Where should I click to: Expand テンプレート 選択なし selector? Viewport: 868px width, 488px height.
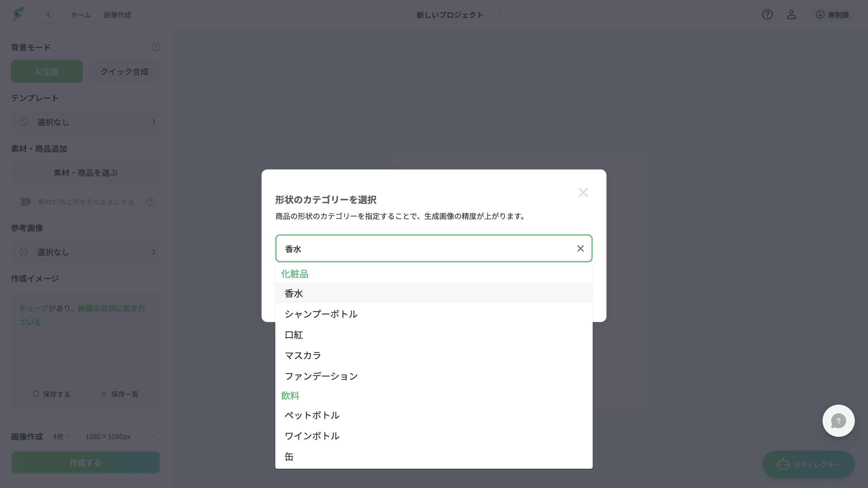(x=86, y=122)
